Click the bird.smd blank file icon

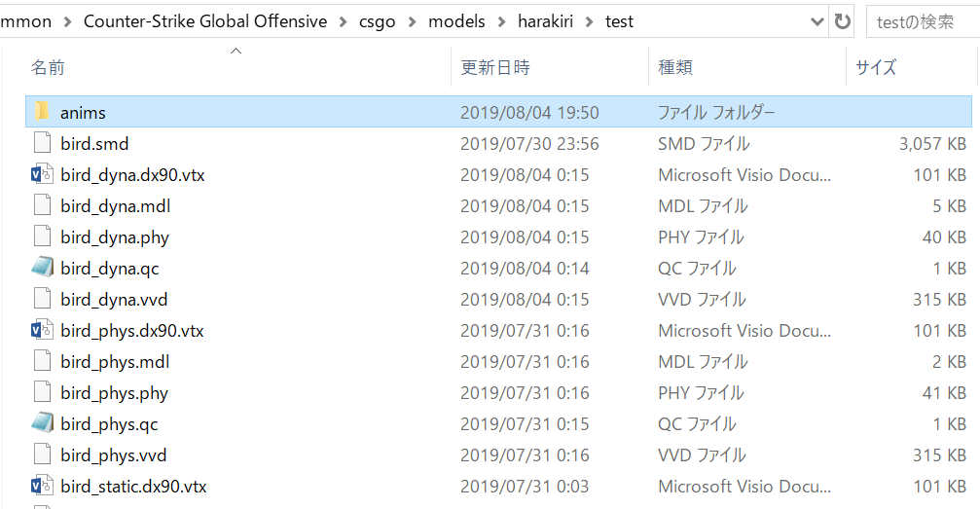pyautogui.click(x=42, y=143)
